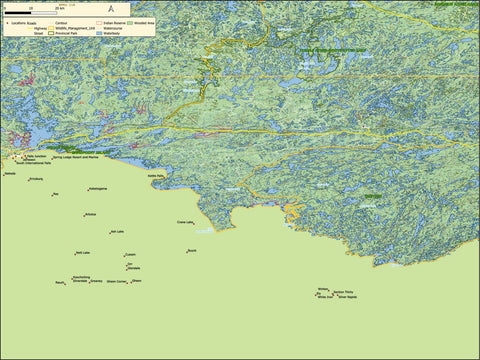Click the 'Winton' place label

click(323, 289)
